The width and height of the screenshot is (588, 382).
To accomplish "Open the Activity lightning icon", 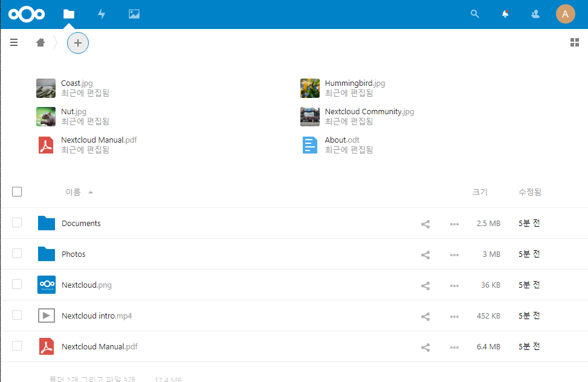I will tap(102, 15).
